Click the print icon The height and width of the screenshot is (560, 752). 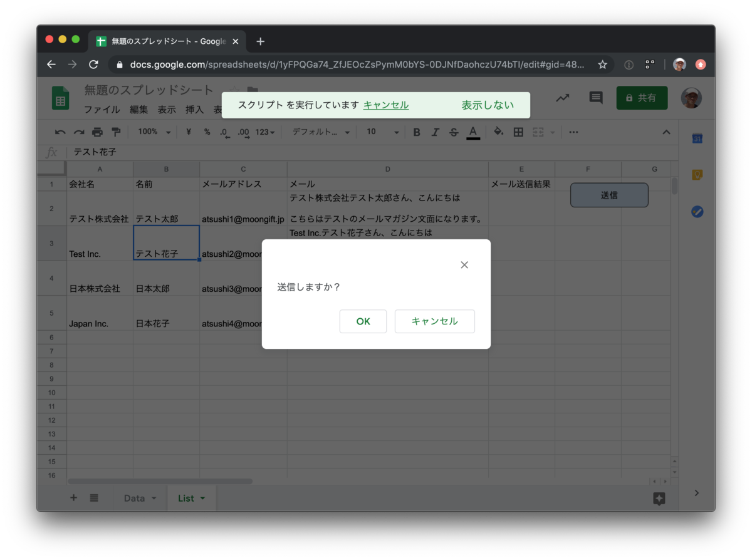(x=98, y=132)
